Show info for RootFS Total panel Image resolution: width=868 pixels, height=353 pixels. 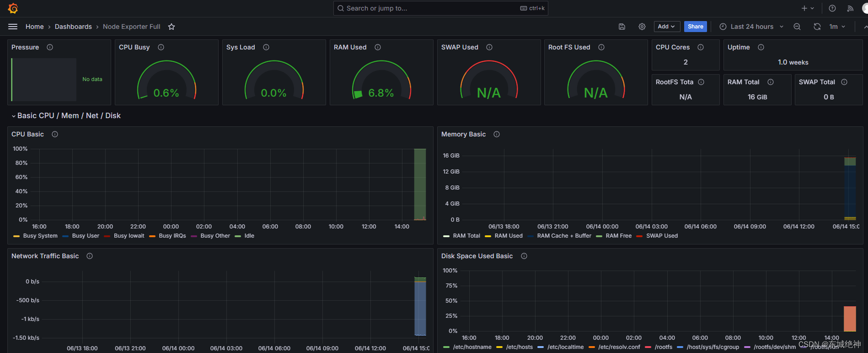[701, 82]
